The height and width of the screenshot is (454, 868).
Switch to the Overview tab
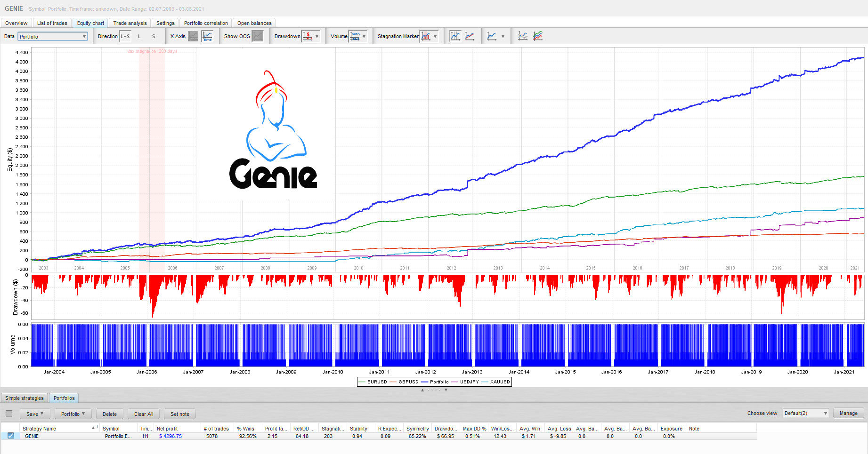16,23
